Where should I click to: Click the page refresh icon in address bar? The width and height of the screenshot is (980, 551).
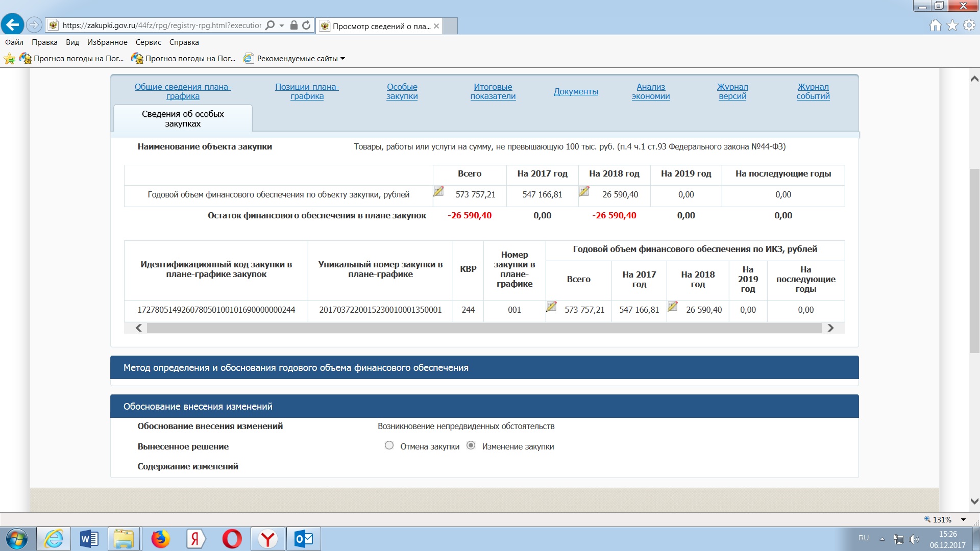306,26
